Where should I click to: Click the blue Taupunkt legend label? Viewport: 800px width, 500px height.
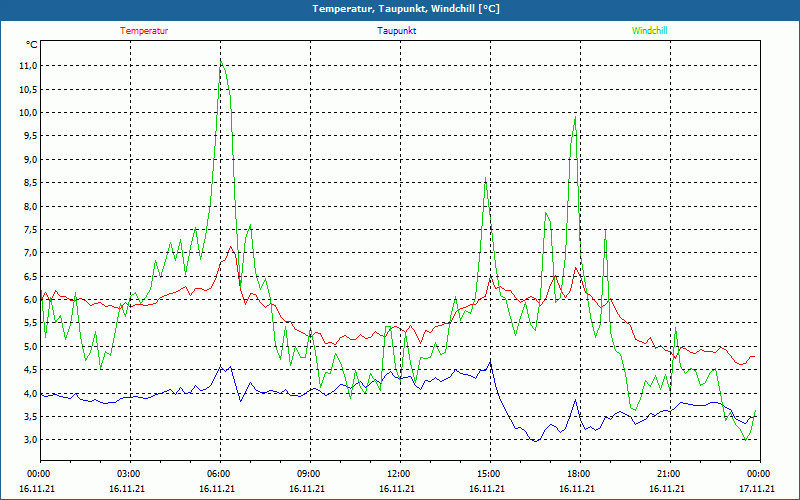[396, 31]
